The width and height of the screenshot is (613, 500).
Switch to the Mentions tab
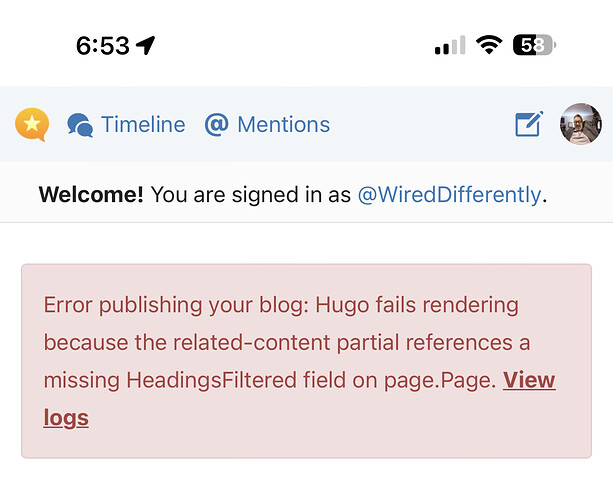click(x=283, y=125)
